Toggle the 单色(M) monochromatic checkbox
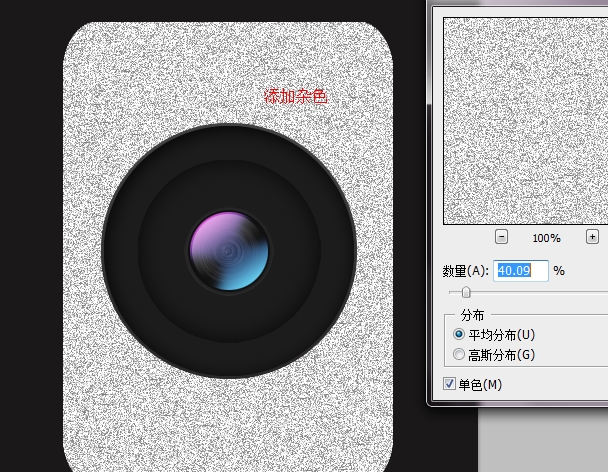This screenshot has height=472, width=608. 449,384
